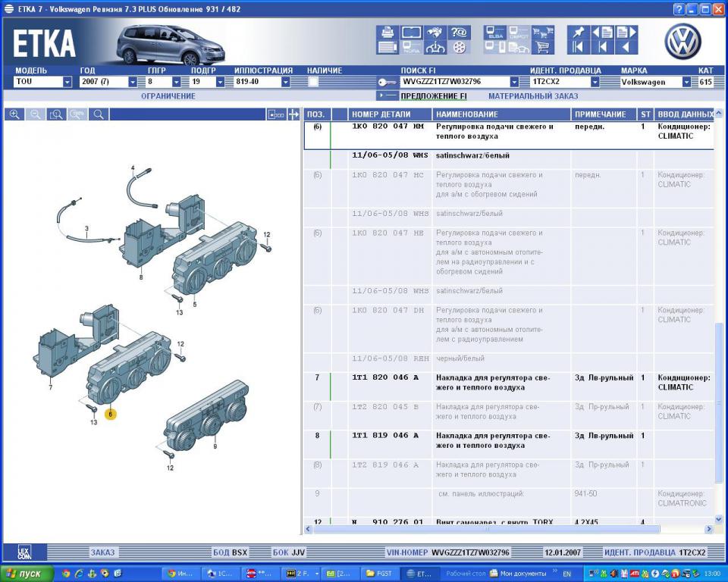Go to previous page document icon
This screenshot has width=728, height=582.
point(603,33)
